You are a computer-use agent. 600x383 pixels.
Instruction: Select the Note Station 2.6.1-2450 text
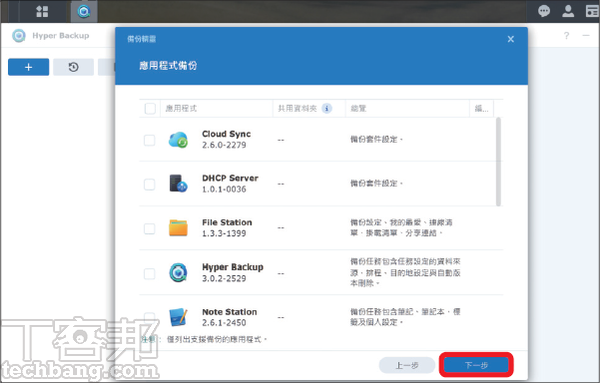point(230,317)
